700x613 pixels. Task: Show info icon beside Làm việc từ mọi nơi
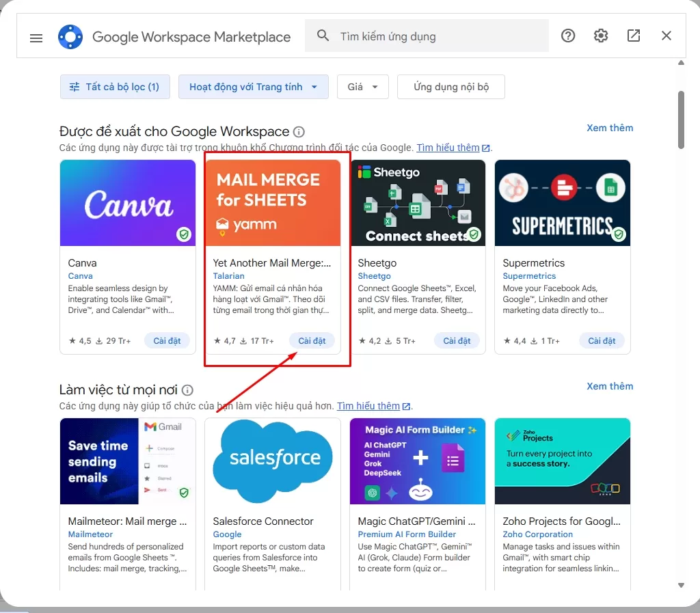187,390
